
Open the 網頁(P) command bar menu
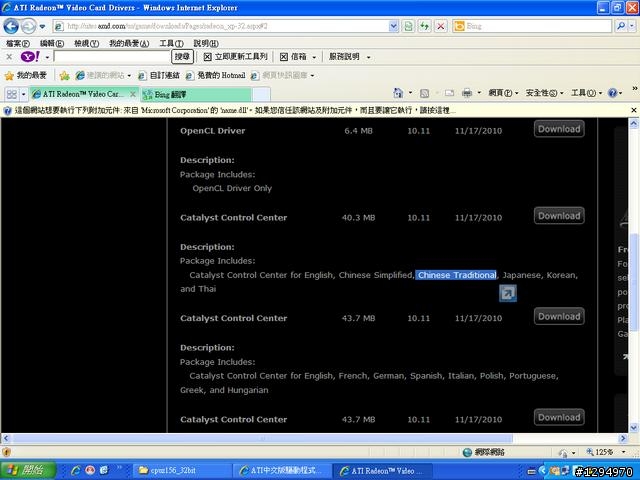tap(503, 93)
